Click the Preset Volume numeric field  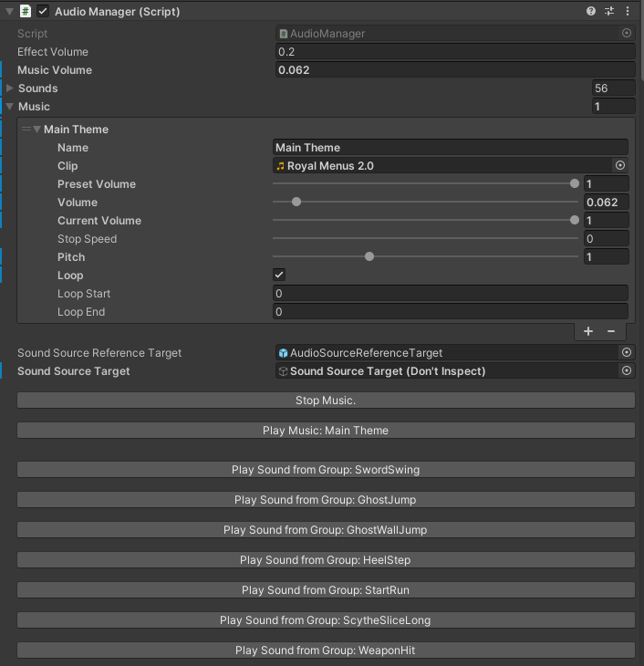coord(607,184)
